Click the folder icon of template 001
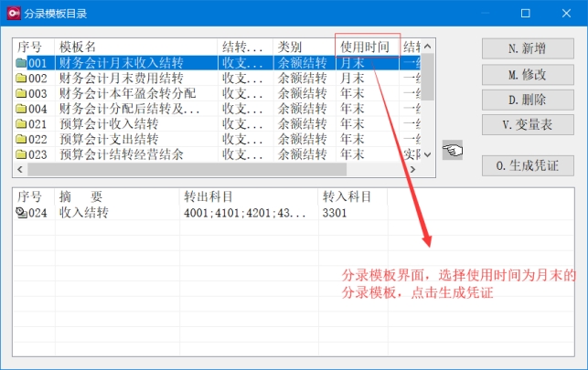Screen dimensions: 588x370 click(x=21, y=62)
